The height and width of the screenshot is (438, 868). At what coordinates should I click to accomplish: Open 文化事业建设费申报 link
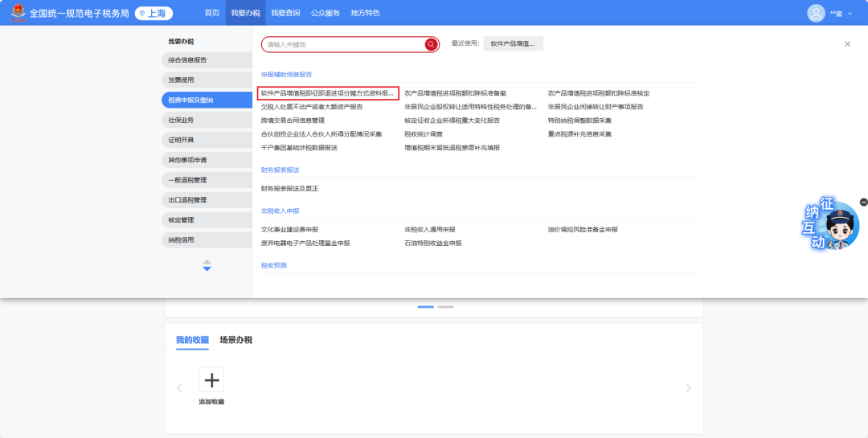pyautogui.click(x=289, y=229)
